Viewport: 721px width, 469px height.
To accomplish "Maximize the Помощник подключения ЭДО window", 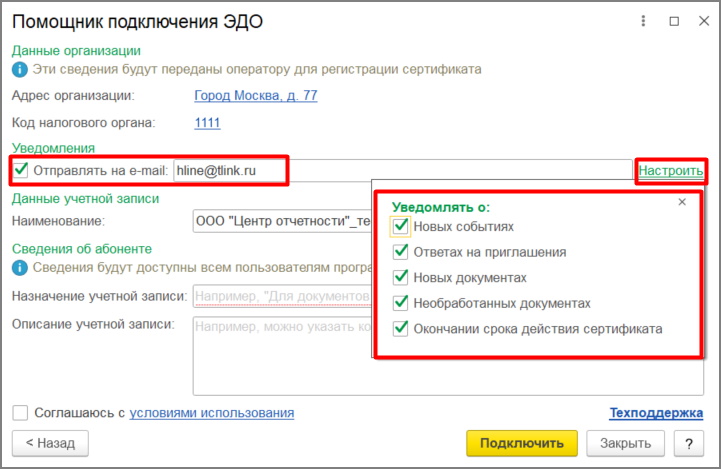I will pyautogui.click(x=674, y=21).
